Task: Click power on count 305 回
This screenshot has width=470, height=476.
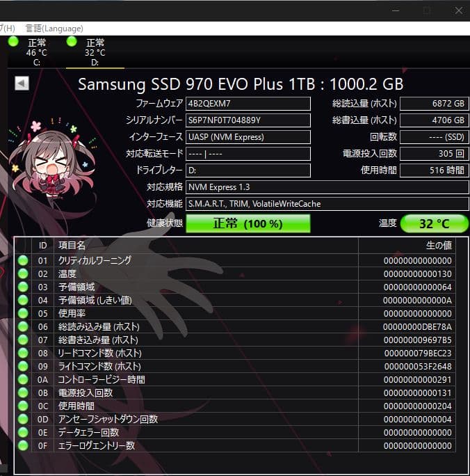Action: click(435, 154)
